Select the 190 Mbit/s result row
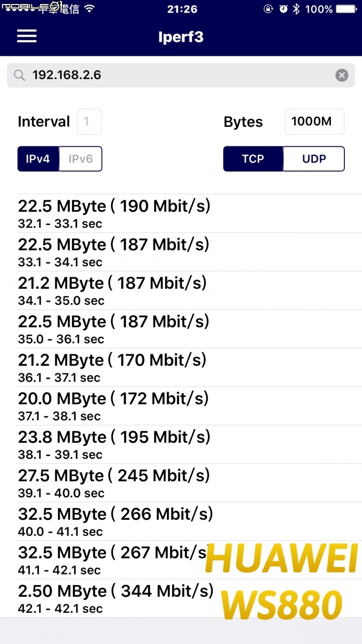362x644 pixels. (190, 213)
